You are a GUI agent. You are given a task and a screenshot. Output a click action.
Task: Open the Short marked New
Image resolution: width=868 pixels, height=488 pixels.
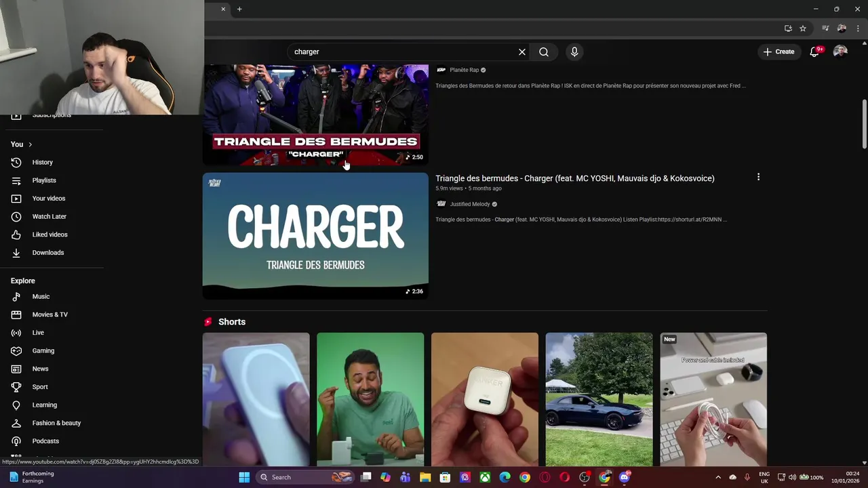713,399
